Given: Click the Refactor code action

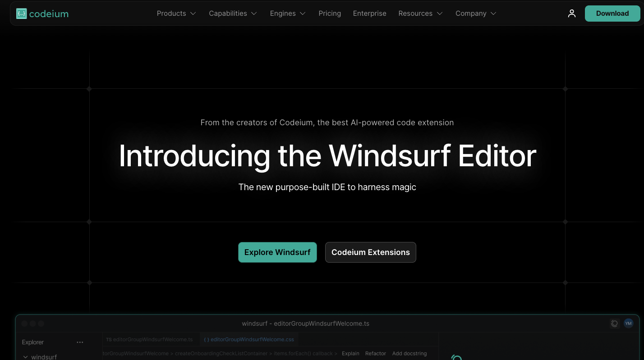Looking at the screenshot, I should click(x=376, y=354).
